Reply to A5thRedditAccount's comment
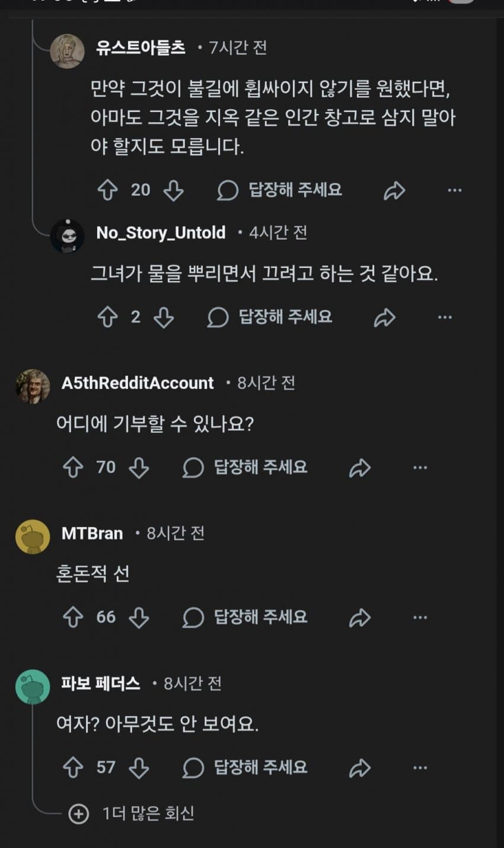Screen dimensions: 504x848 245,467
